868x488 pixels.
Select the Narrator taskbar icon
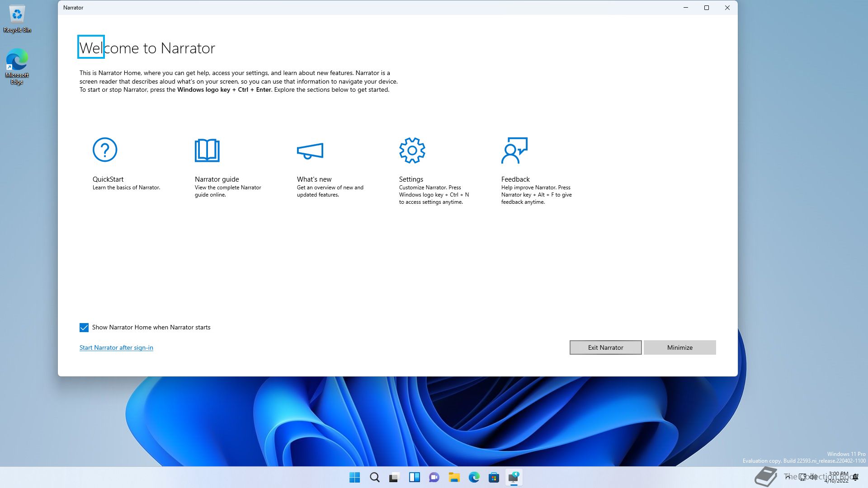coord(514,477)
